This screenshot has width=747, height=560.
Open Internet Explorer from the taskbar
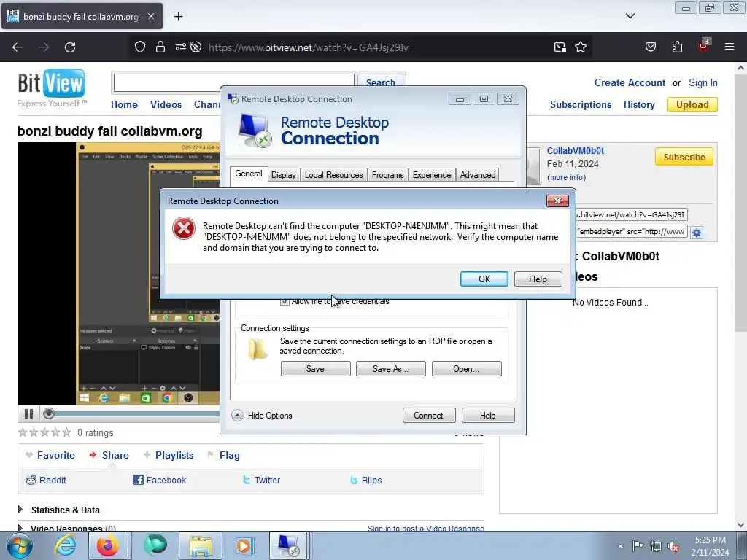65,545
